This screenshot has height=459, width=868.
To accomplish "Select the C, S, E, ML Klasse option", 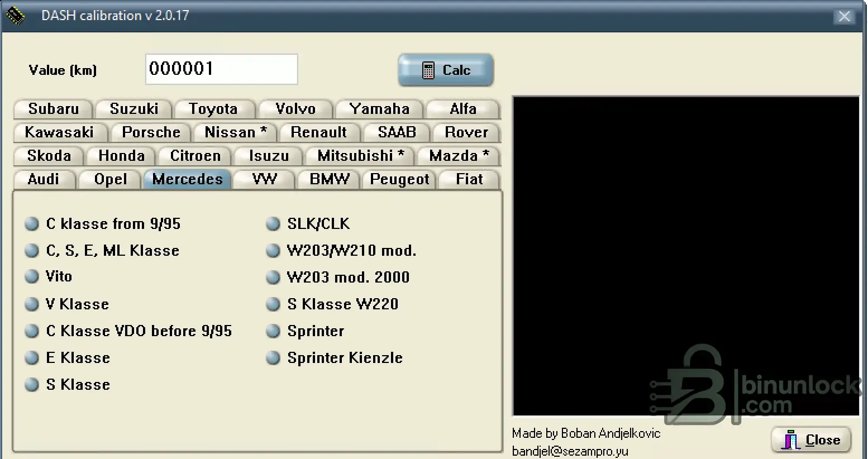I will [32, 251].
